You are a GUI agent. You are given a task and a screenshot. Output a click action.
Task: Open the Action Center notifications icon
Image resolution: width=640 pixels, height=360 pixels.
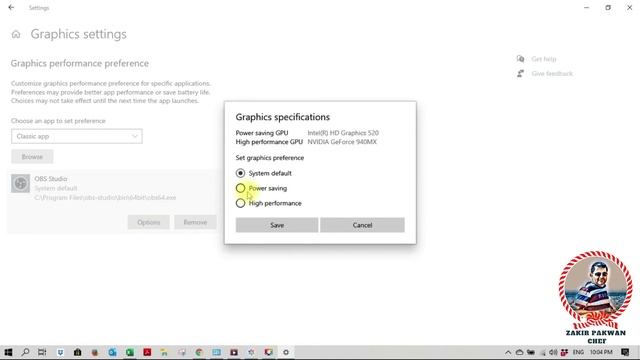click(625, 352)
